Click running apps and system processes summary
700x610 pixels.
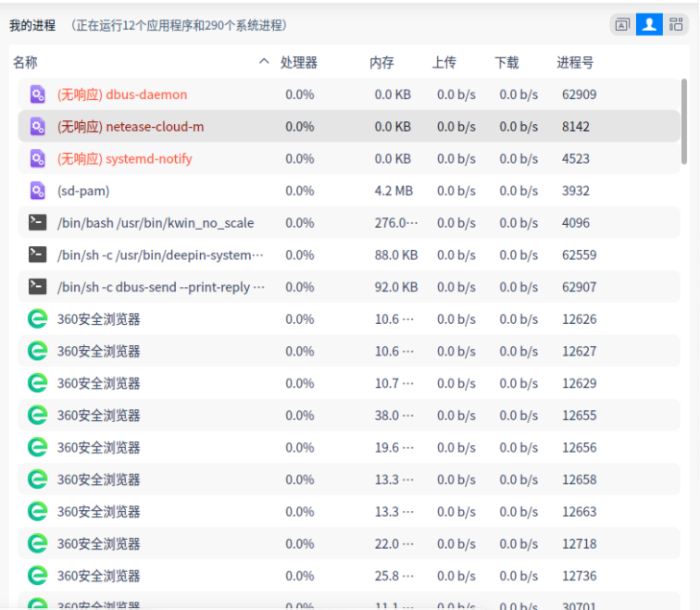(179, 25)
